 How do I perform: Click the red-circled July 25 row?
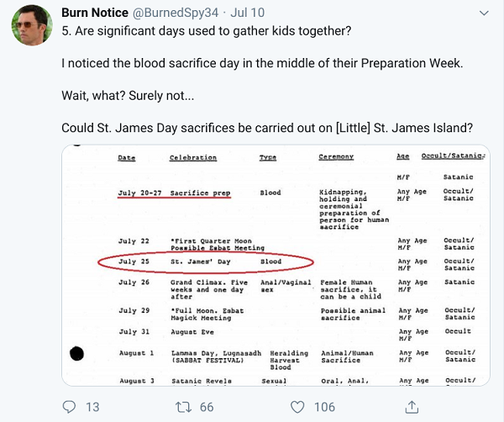pos(204,261)
